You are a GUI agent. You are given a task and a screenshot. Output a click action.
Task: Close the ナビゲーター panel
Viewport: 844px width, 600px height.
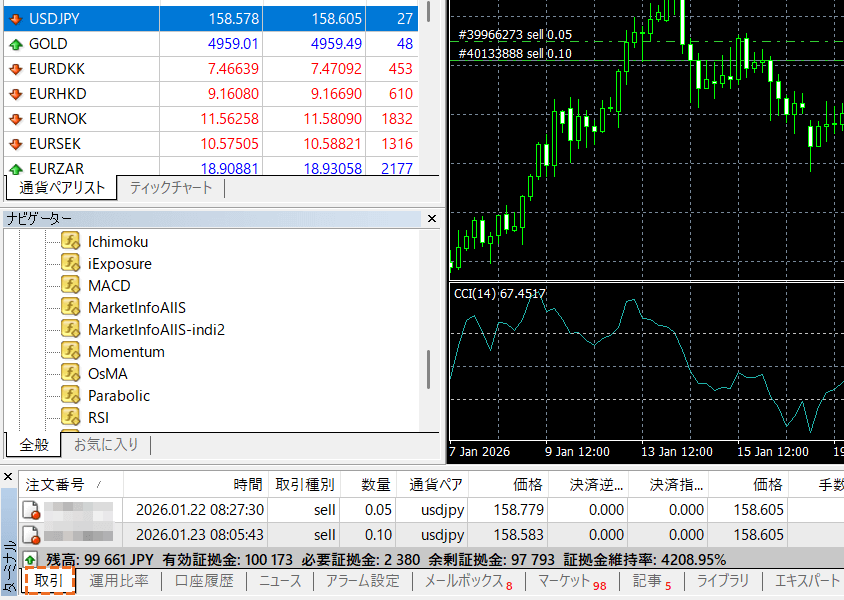(432, 219)
